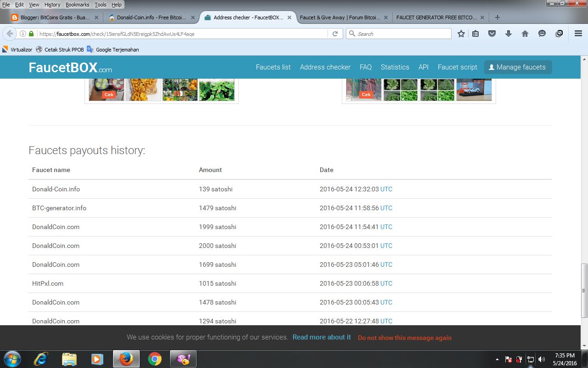Screen dimensions: 588x368
Task: Click the browser back arrow button
Action: 10,34
